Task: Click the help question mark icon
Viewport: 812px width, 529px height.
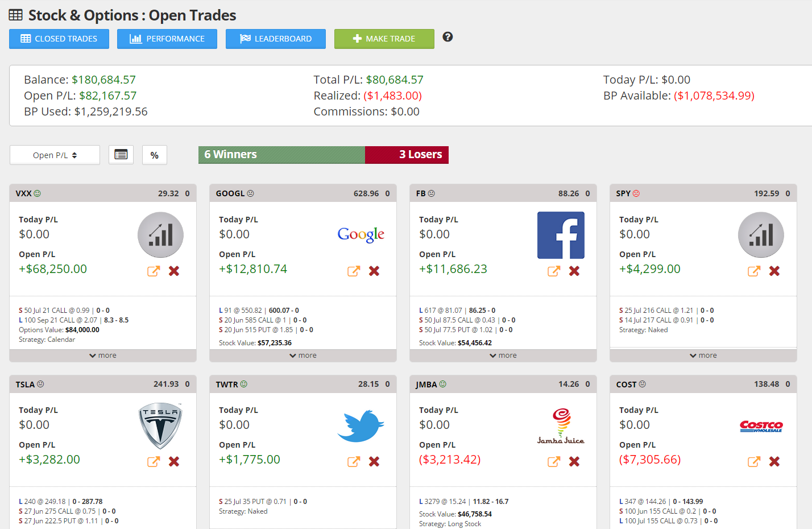Action: [448, 37]
